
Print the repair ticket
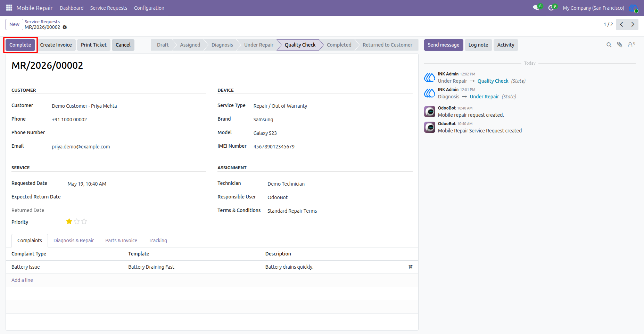[x=94, y=45]
